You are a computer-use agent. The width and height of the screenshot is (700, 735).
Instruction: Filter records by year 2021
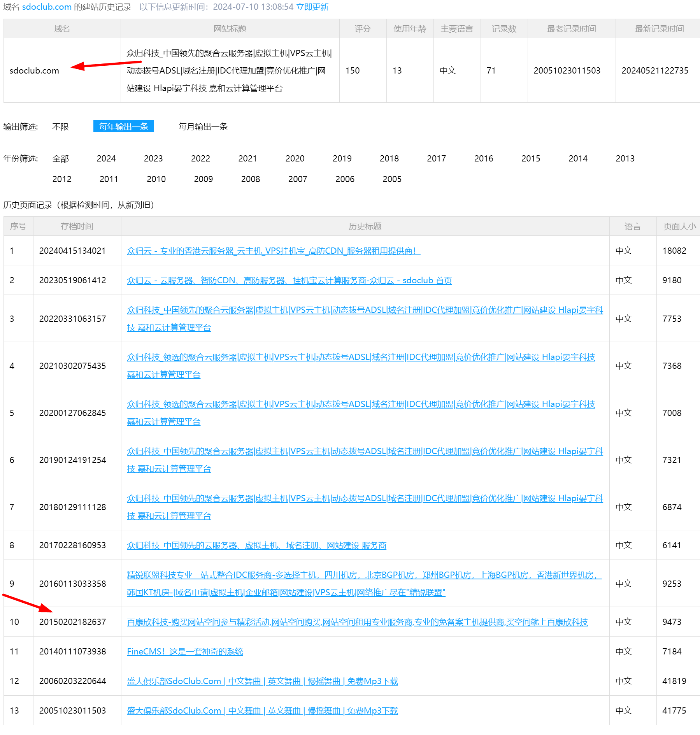tap(247, 159)
